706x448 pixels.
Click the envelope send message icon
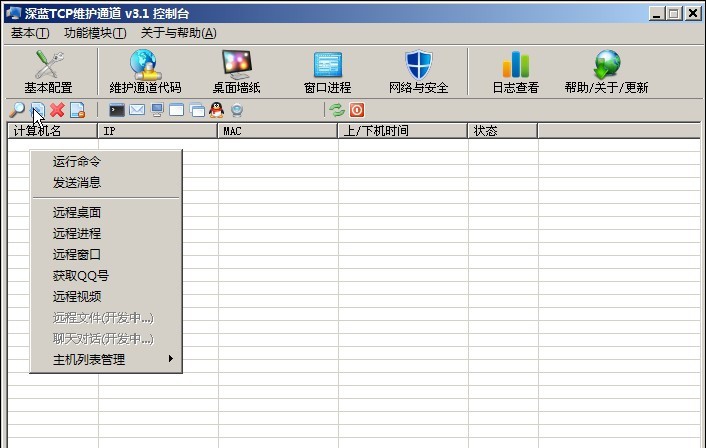click(137, 110)
